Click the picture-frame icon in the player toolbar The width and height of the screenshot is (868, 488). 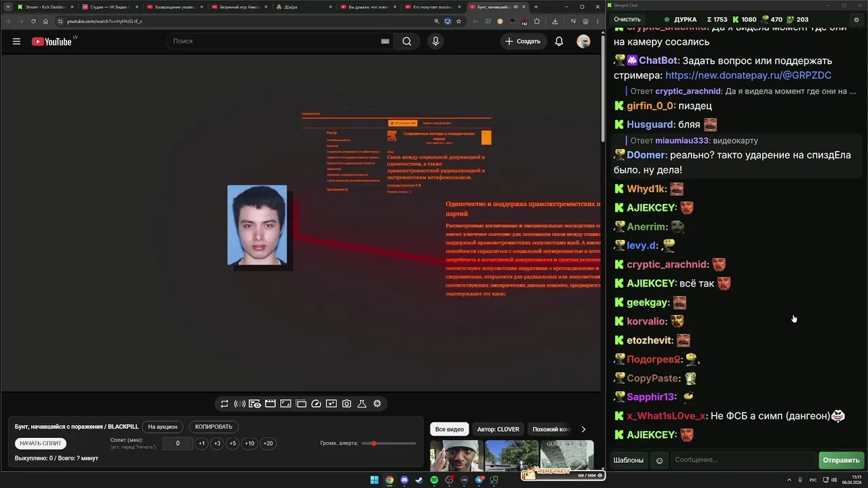point(285,404)
